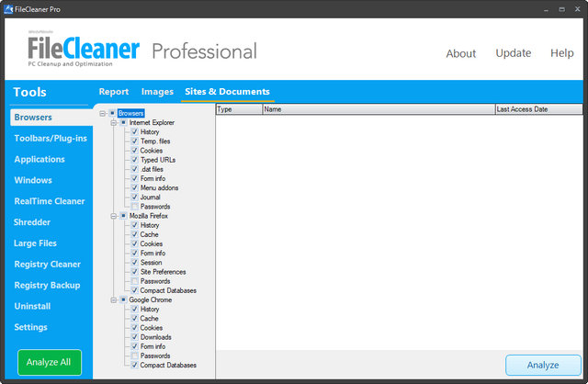The width and height of the screenshot is (588, 384).
Task: Sort by Last Access Date column
Action: click(x=539, y=109)
